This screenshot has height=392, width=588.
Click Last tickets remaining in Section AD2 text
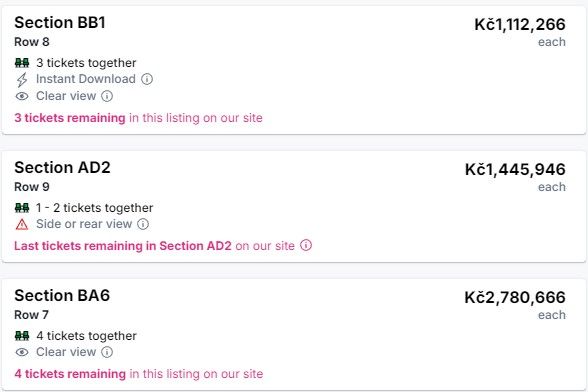123,246
